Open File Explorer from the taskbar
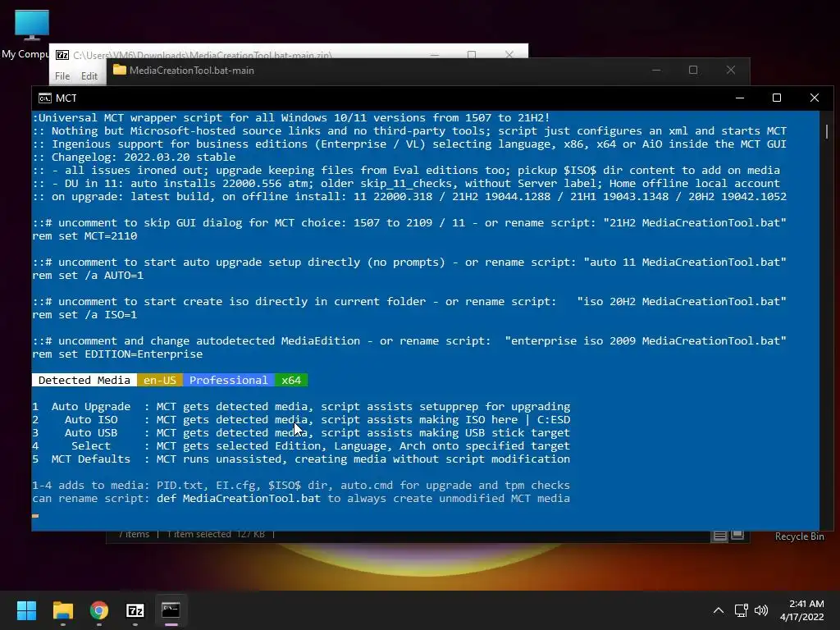Screen dimensions: 840x630 [62, 610]
